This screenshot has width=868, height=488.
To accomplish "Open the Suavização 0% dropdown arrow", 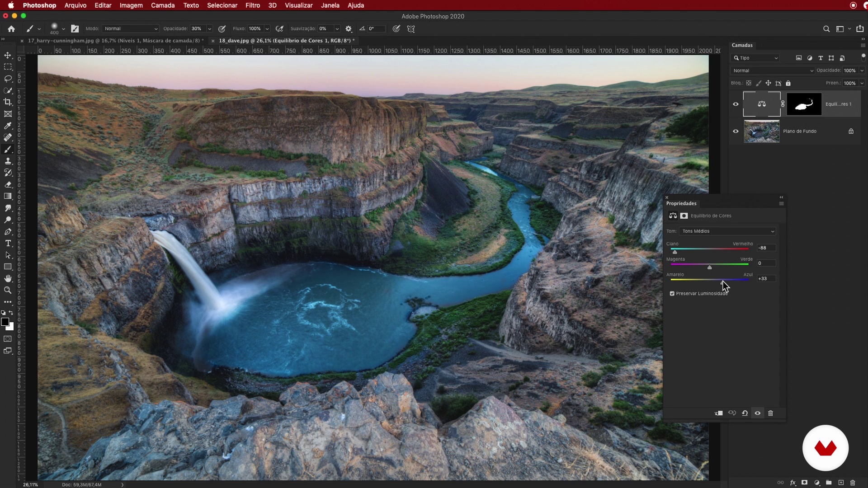I will coord(337,28).
